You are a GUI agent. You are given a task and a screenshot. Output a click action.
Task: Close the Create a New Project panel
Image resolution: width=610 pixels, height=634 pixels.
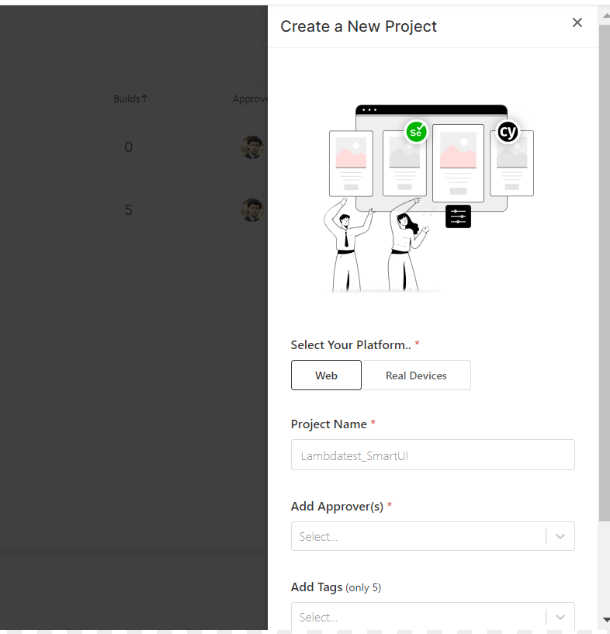pyautogui.click(x=577, y=23)
